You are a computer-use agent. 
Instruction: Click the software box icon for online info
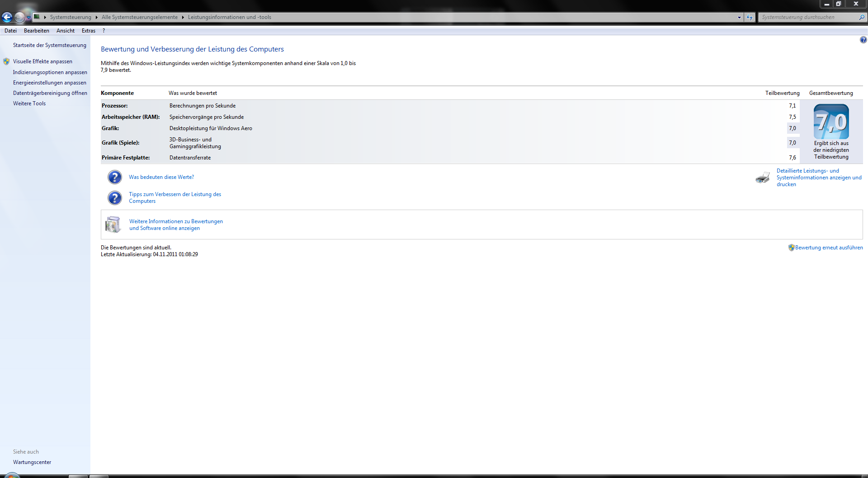coord(113,225)
